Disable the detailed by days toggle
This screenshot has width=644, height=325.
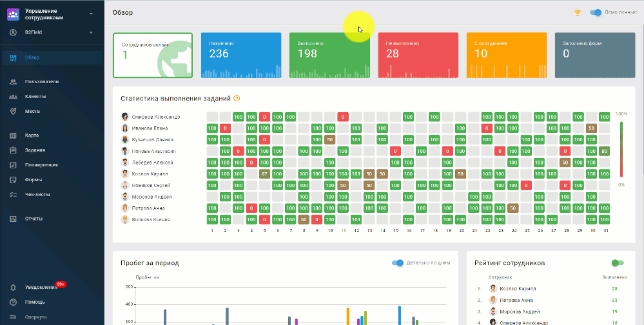[x=398, y=263]
